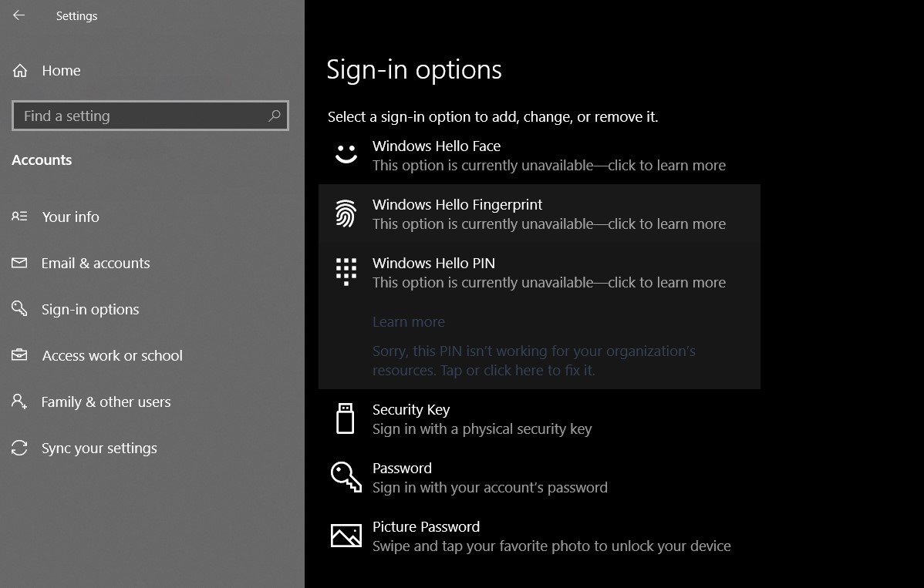The image size is (924, 588).
Task: Click the Sign-in options key icon in sidebar
Action: (19, 308)
